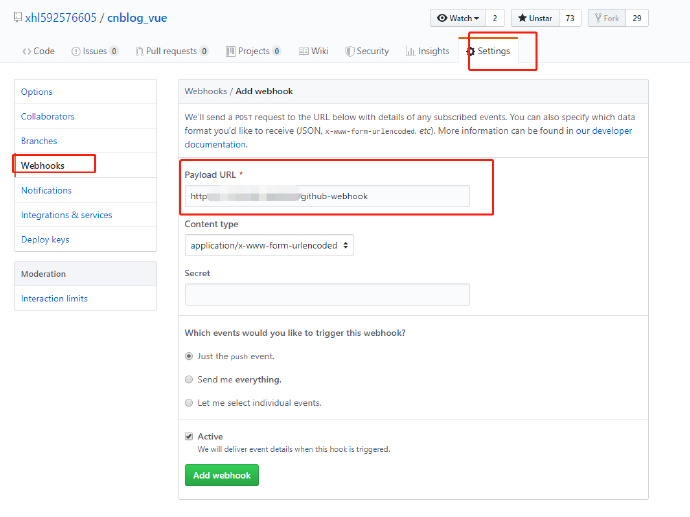Click the Add webhook breadcrumb title
690x517 pixels.
coord(264,91)
